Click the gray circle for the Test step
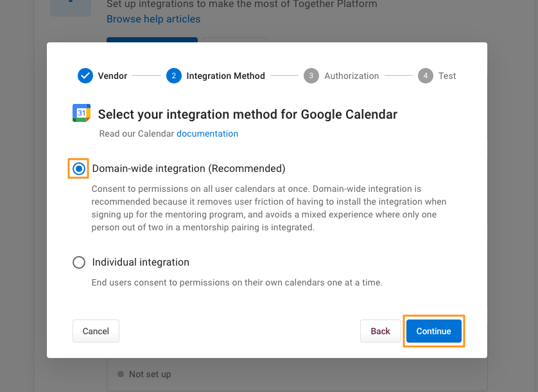Viewport: 538px width, 392px height. [x=425, y=76]
